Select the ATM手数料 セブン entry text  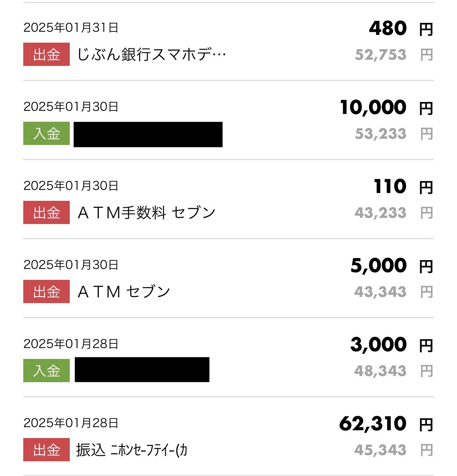[147, 213]
